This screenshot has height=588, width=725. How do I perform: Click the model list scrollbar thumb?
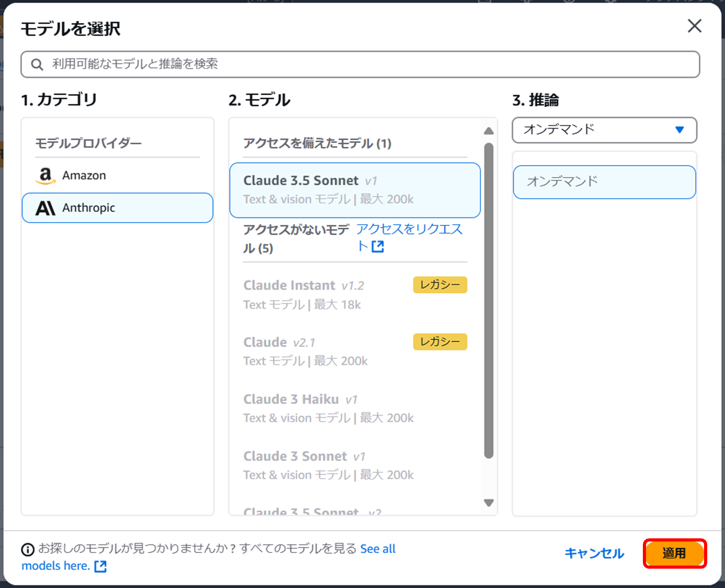pyautogui.click(x=489, y=301)
